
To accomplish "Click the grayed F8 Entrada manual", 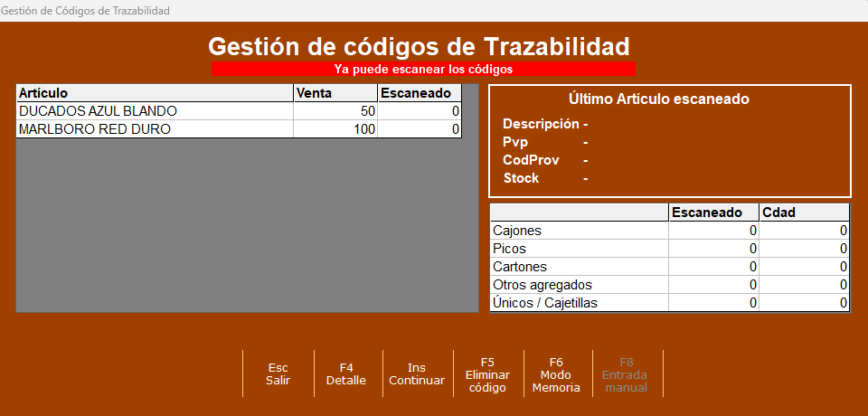I will coord(626,373).
